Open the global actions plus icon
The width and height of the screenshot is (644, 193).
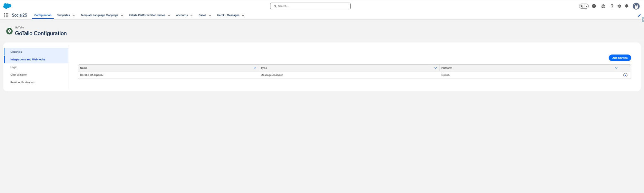tap(594, 6)
